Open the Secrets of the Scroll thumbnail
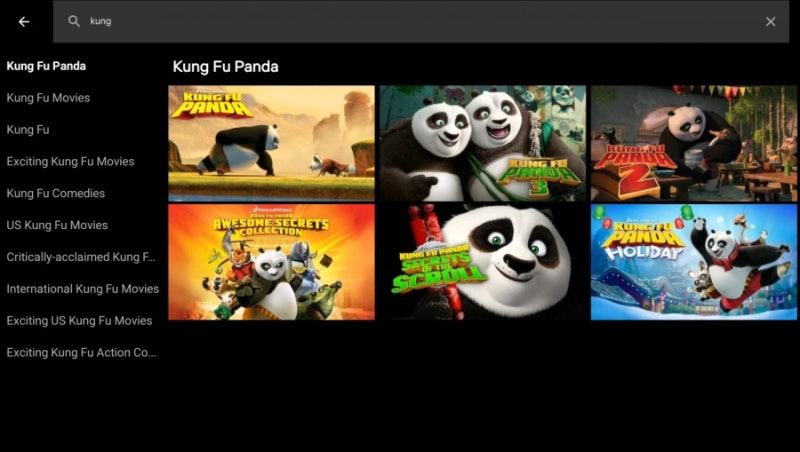 pos(483,262)
